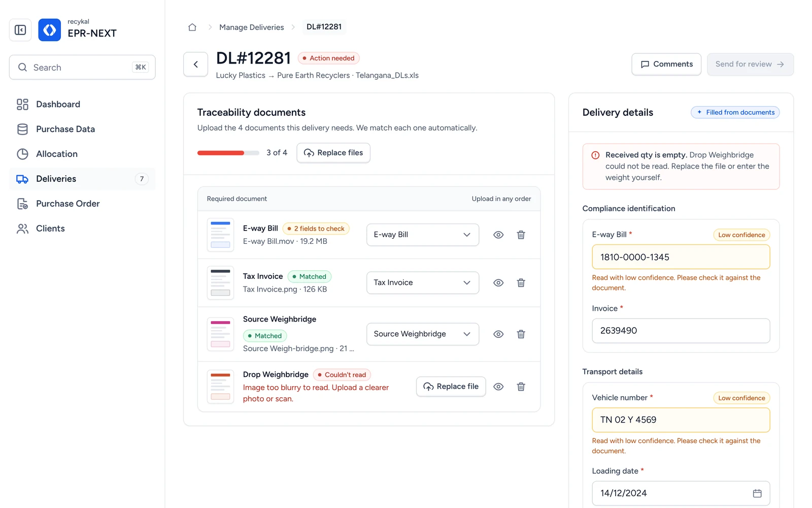Focus the Search field in sidebar
This screenshot has width=812, height=508.
82,68
